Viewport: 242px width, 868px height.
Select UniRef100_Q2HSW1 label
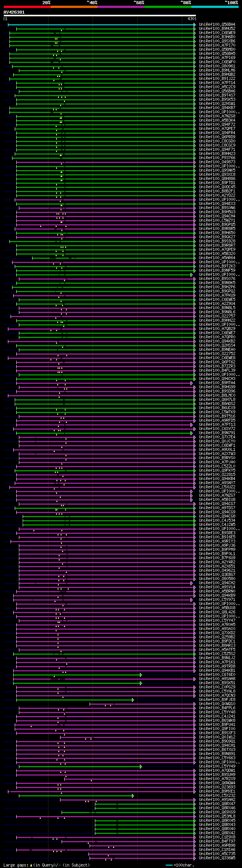click(x=217, y=104)
